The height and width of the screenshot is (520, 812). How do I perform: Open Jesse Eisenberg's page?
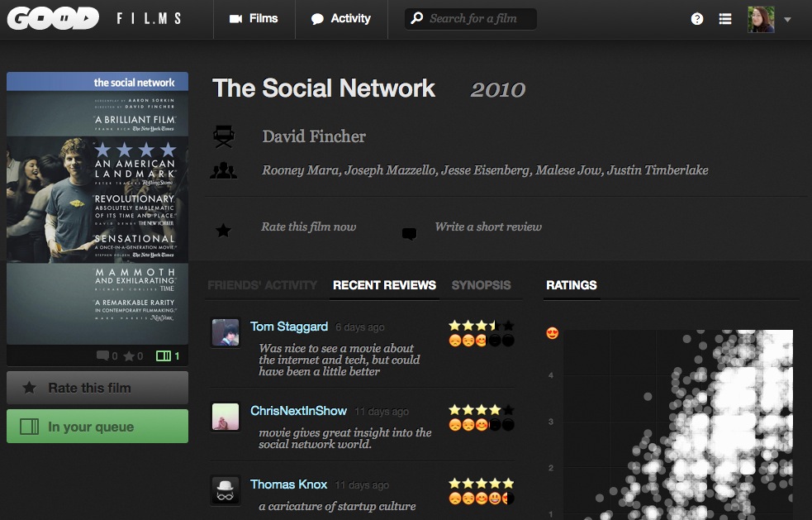click(486, 170)
